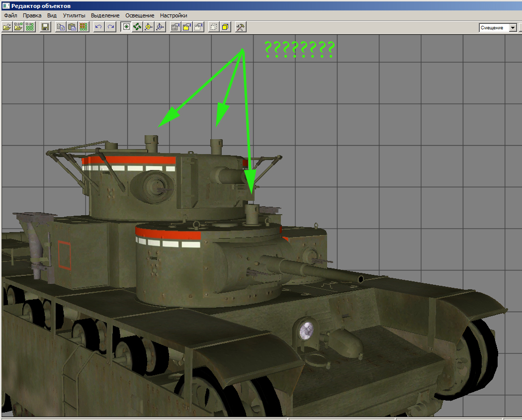Click the open file folder icon

[7, 27]
